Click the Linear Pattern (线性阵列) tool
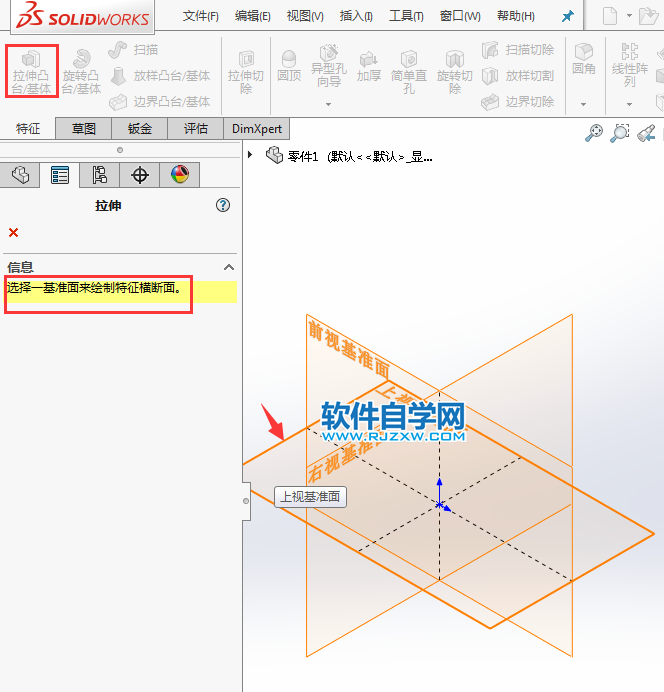Screen dimensions: 664x692 pos(630,65)
